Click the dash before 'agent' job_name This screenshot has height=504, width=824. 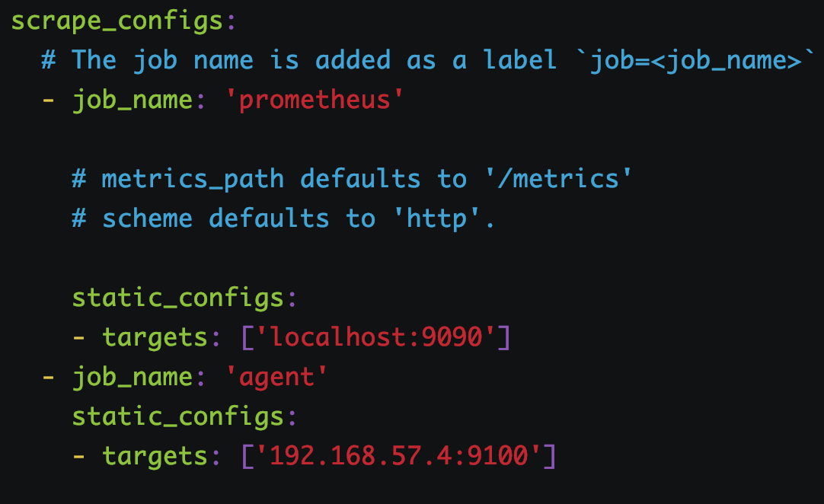click(x=48, y=378)
